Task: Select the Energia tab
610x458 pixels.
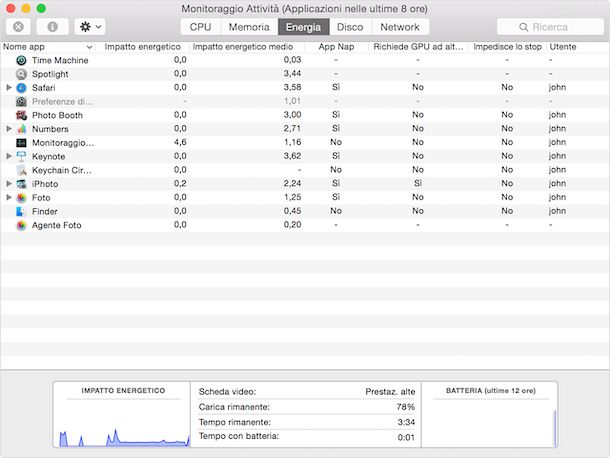Action: pyautogui.click(x=303, y=27)
